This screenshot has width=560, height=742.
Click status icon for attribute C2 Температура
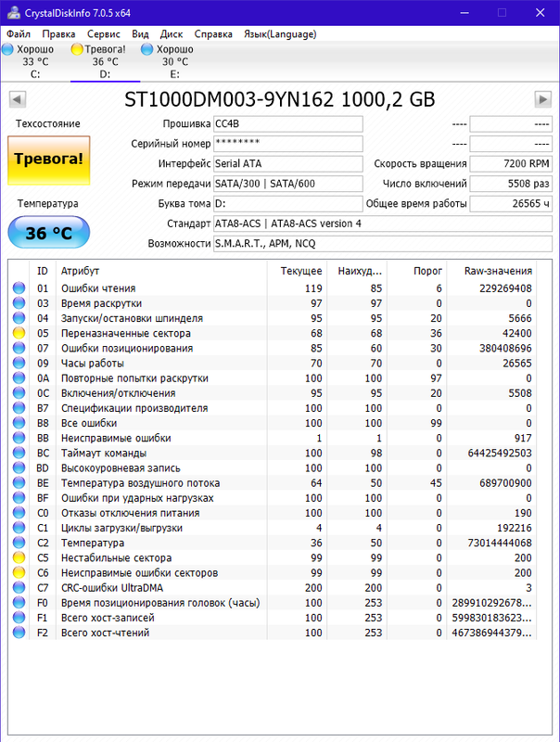pos(19,543)
